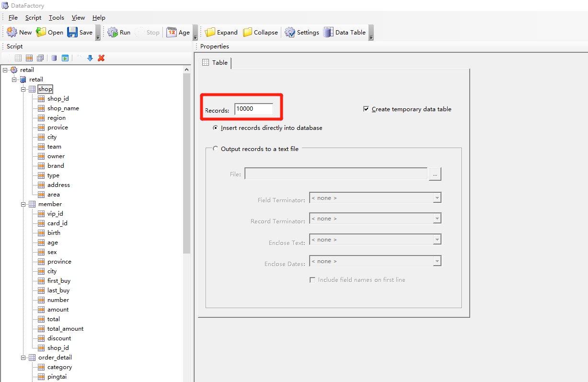Collapse the shop table node
This screenshot has width=588, height=382.
[x=23, y=89]
